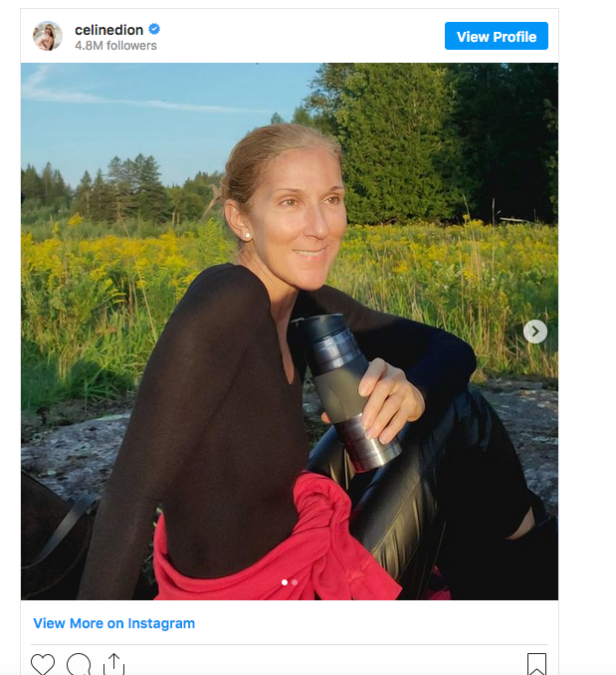Viewport: 616px width, 675px height.
Task: Select the second carousel dot indicator
Action: [x=295, y=582]
